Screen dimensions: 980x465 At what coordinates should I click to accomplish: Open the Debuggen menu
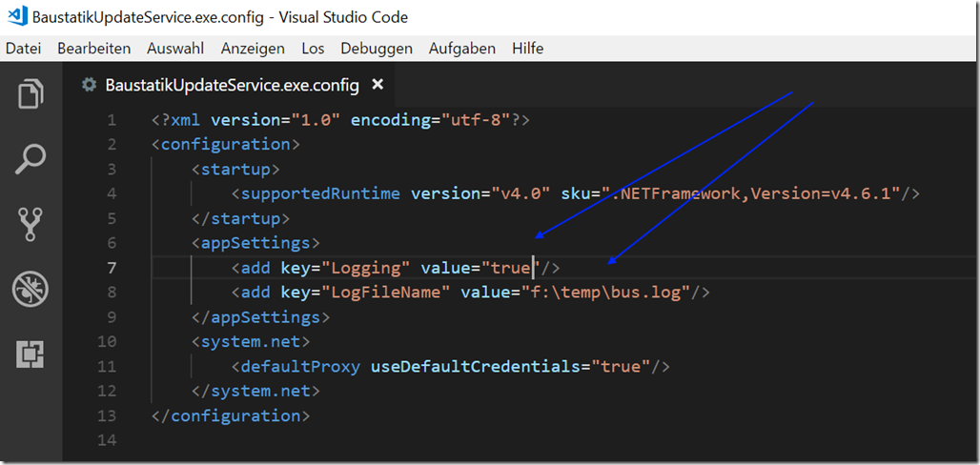pyautogui.click(x=377, y=49)
